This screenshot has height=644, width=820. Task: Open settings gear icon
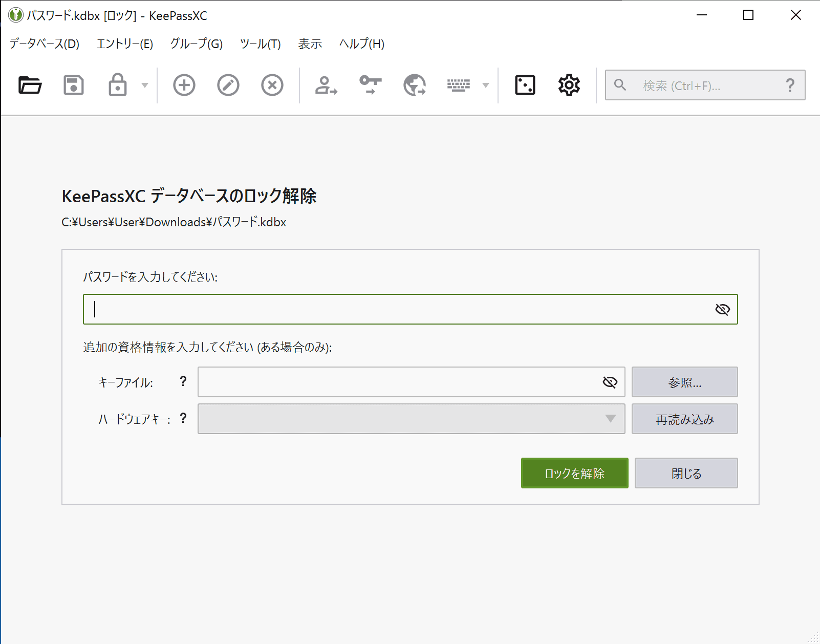569,85
